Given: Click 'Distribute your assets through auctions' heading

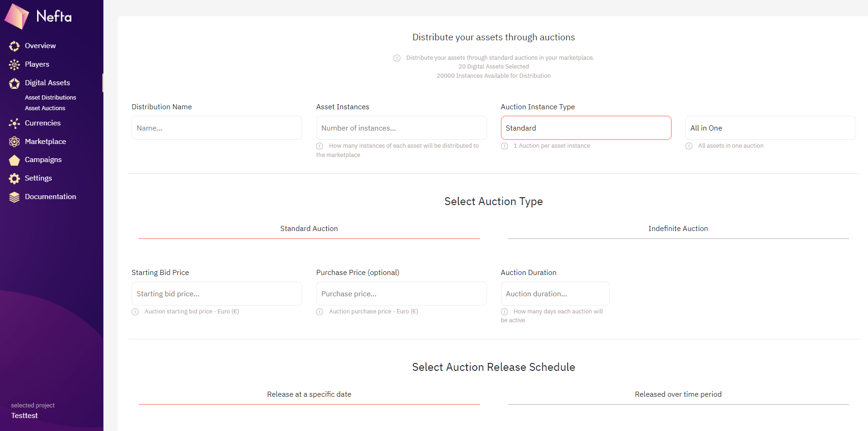Looking at the screenshot, I should tap(494, 37).
